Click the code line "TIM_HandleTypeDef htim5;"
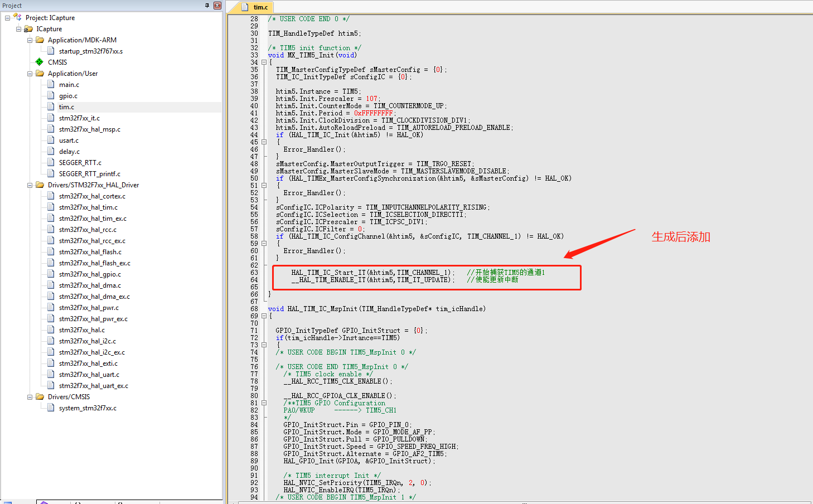Viewport: 813px width, 504px height. (314, 33)
